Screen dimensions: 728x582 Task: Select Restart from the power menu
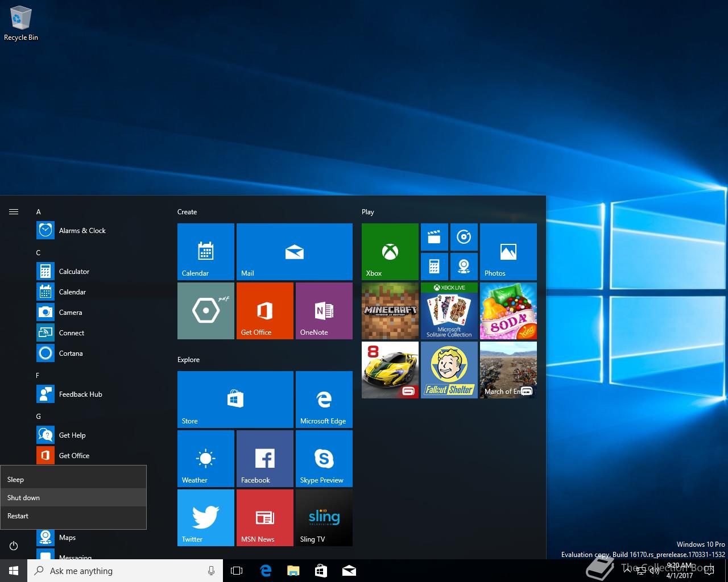click(x=73, y=516)
